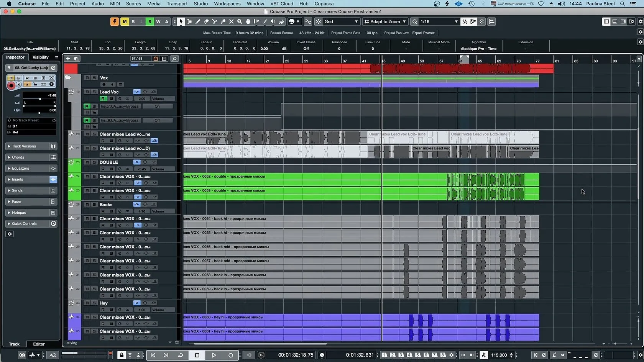Screen dimensions: 644x362
Task: Toggle the Cycle loop button
Action: click(180, 355)
